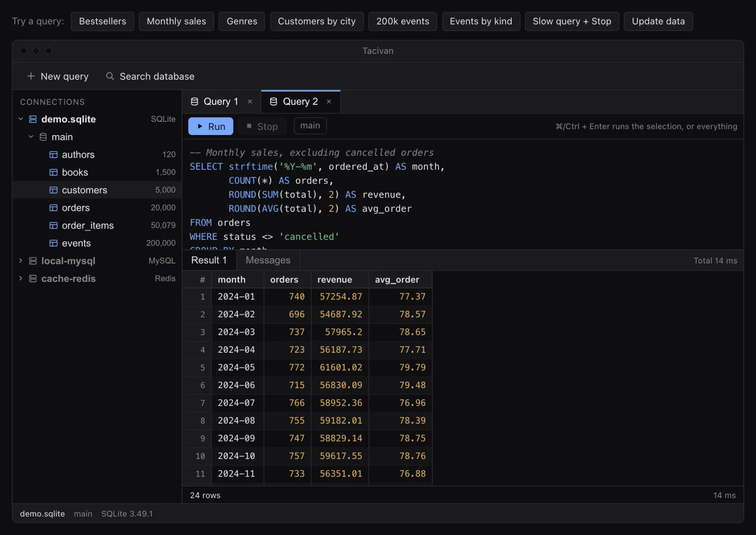The image size is (756, 535).
Task: Launch the Slow query + Stop sample
Action: (x=572, y=21)
